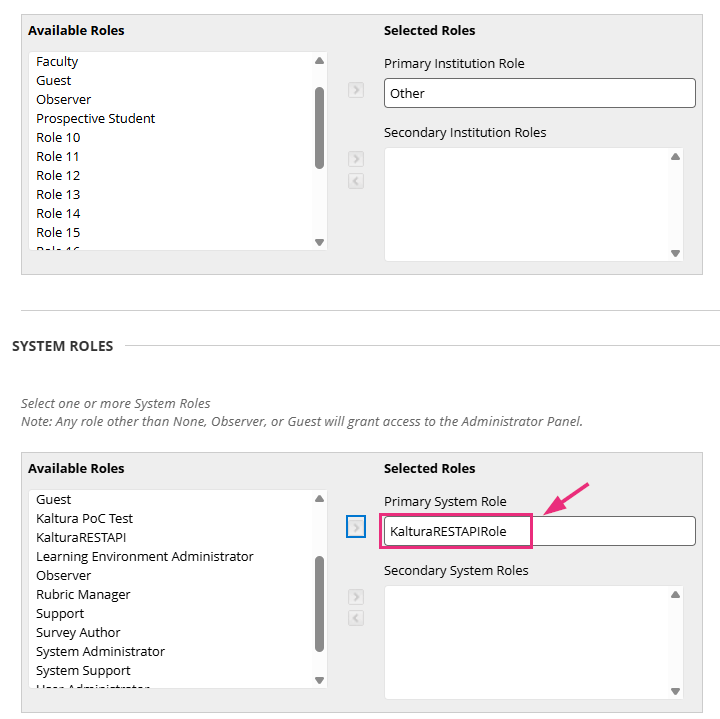Click remove arrow for Secondary Institution Roles
The height and width of the screenshot is (719, 720).
[x=356, y=181]
